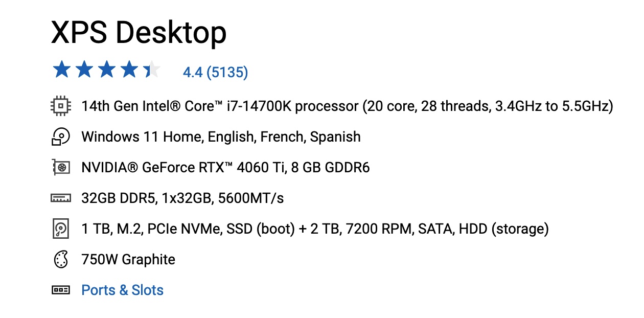The image size is (644, 318).
Task: Open the 4.4 (5135) reviews link
Action: tap(215, 73)
